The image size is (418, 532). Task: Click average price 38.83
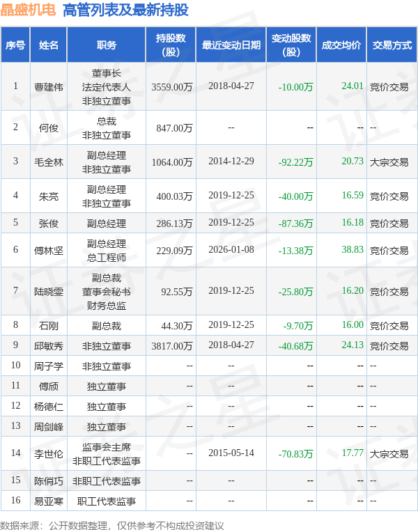coord(353,250)
